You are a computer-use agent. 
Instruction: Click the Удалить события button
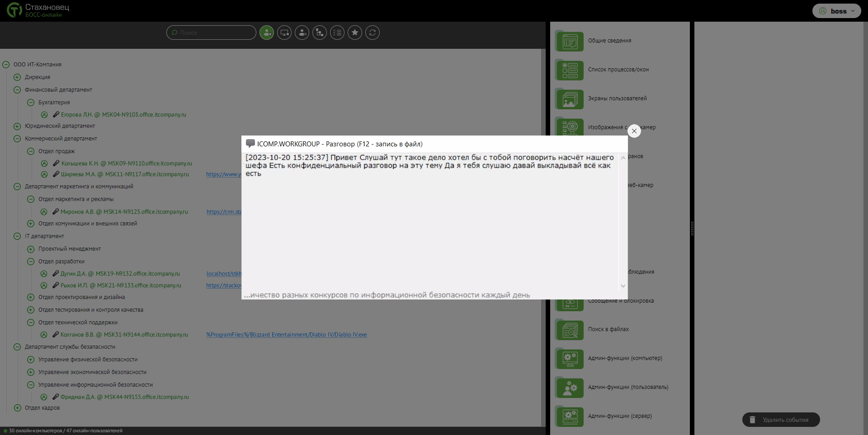coord(781,420)
